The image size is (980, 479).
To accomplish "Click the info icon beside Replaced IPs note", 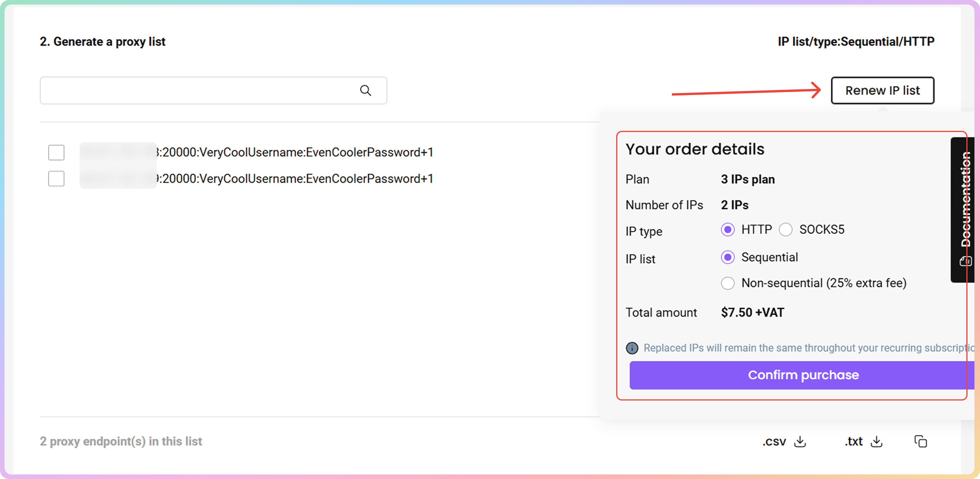I will tap(632, 348).
